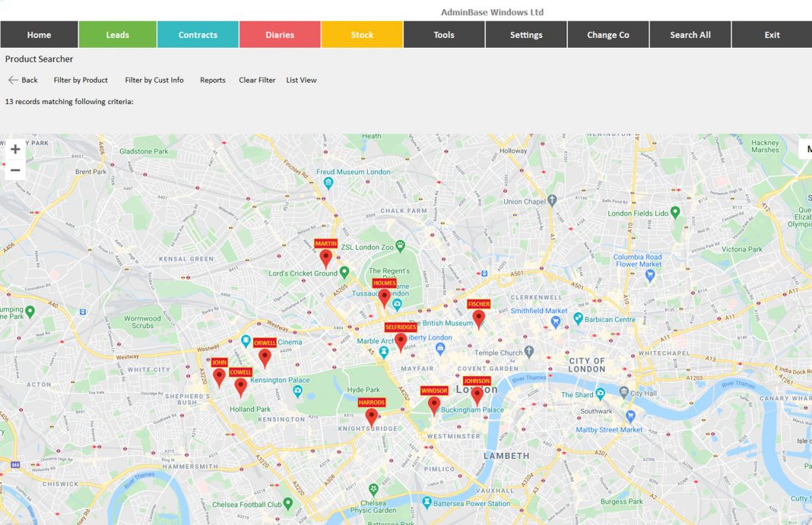Image resolution: width=812 pixels, height=525 pixels.
Task: Select the JOHNSON map pin
Action: click(477, 395)
